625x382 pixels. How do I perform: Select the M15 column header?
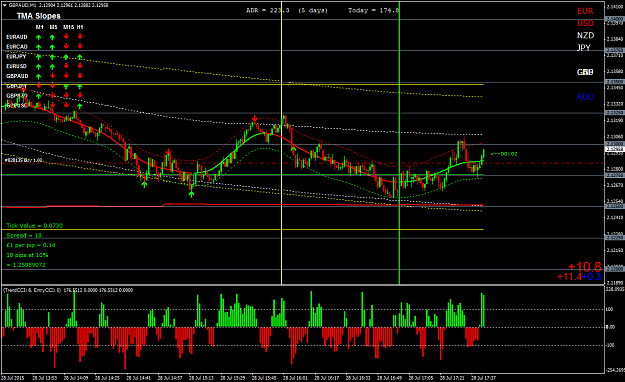coord(68,27)
